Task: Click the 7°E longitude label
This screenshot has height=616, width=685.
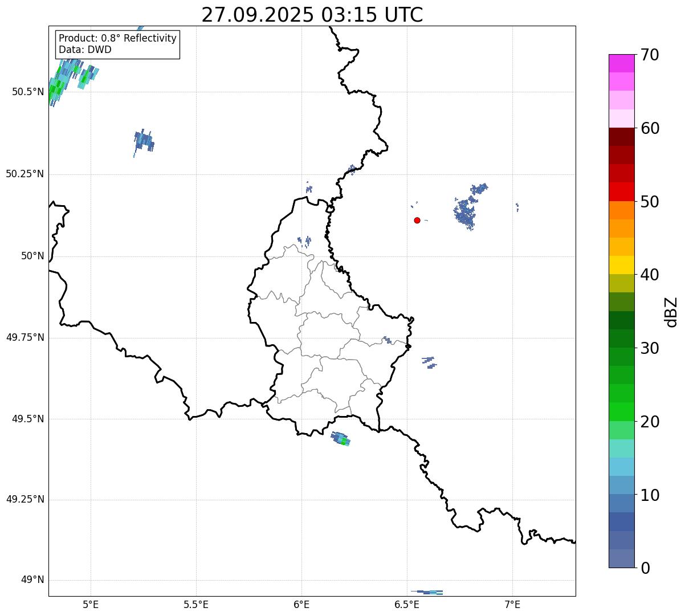Action: [x=513, y=604]
